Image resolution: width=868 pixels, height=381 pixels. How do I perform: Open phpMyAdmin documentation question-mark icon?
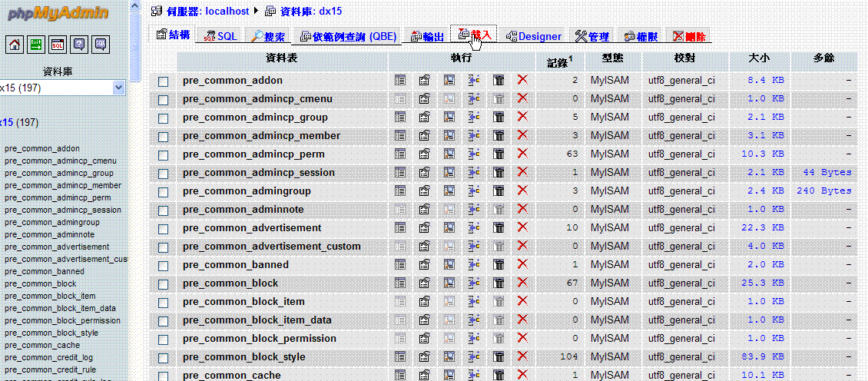click(79, 45)
